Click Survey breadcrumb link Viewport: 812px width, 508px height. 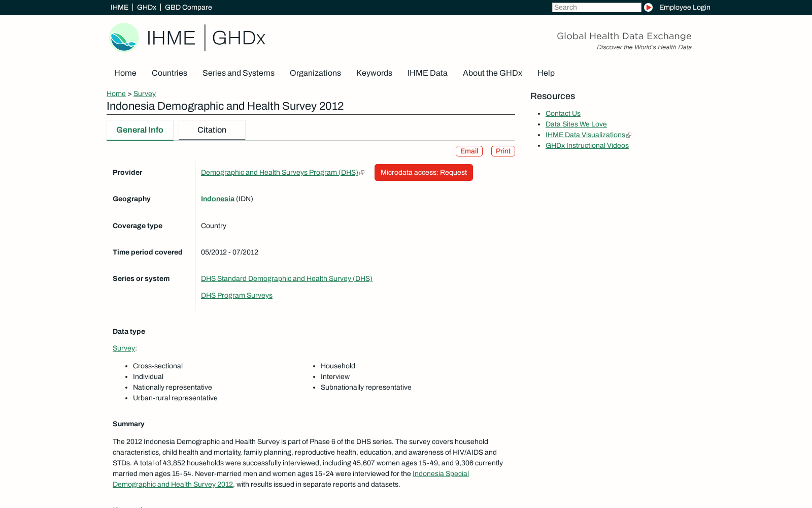(x=145, y=93)
